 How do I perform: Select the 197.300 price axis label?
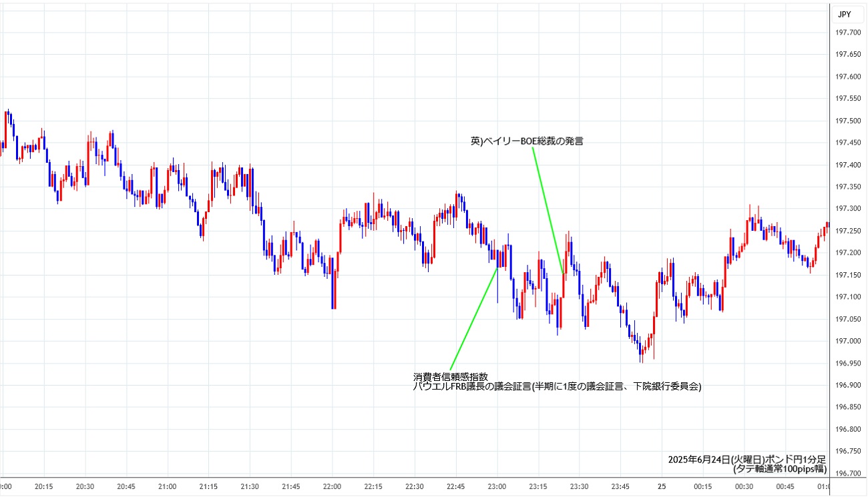point(848,209)
